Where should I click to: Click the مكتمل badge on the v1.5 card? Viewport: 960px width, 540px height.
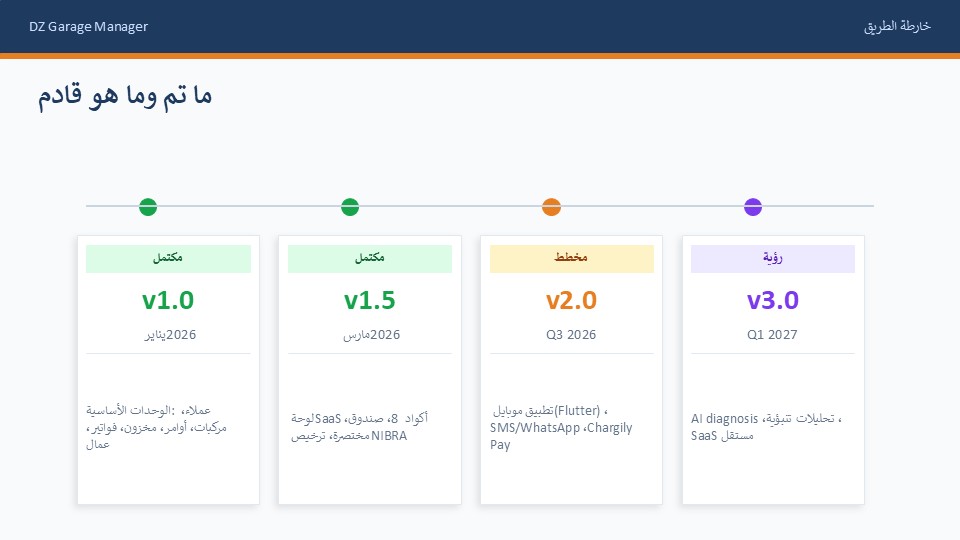(370, 259)
